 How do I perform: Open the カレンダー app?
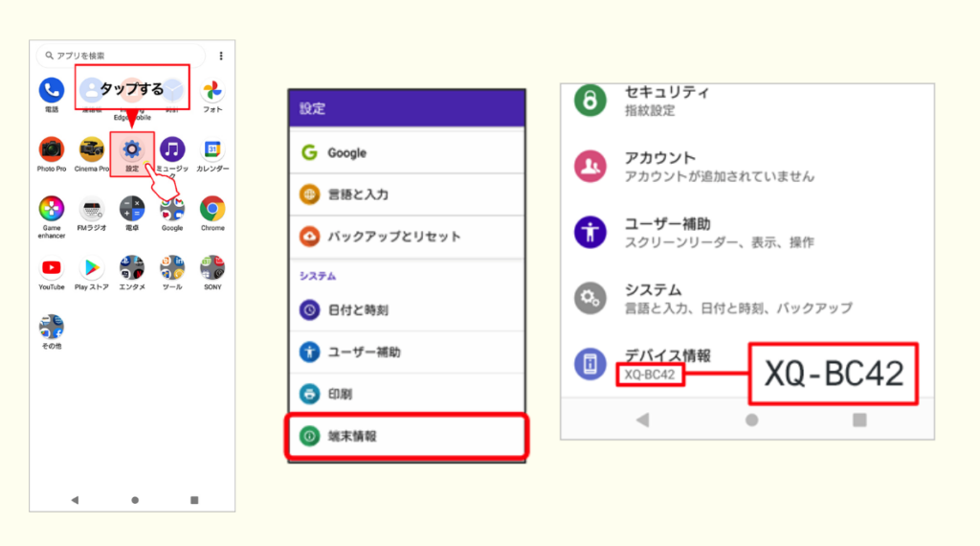[x=212, y=150]
